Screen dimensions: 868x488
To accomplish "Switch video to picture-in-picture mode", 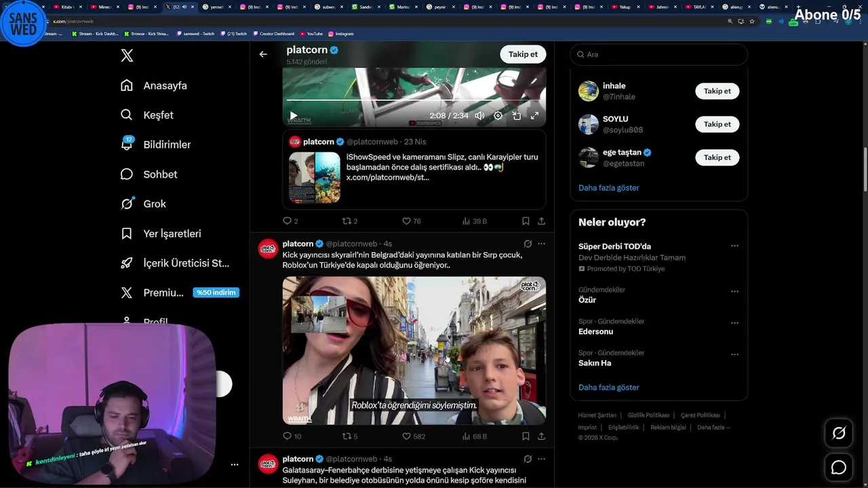I will point(516,116).
